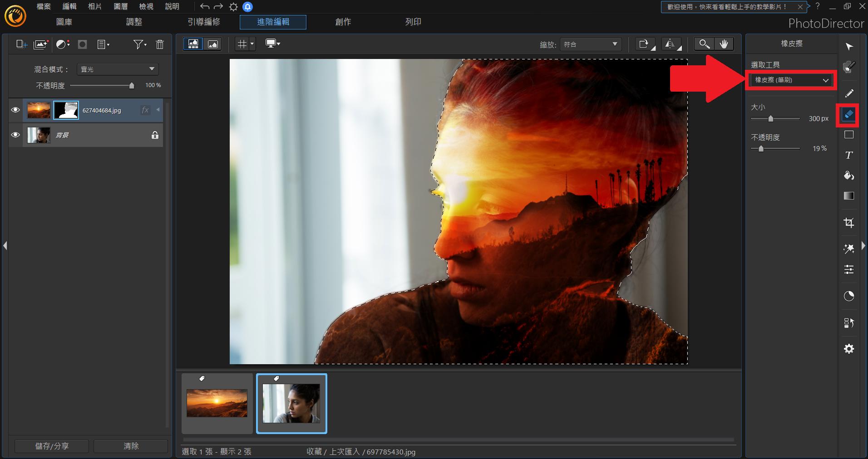Open the 混合模式 blend mode dropdown
Screen dimensions: 868x459
point(118,69)
